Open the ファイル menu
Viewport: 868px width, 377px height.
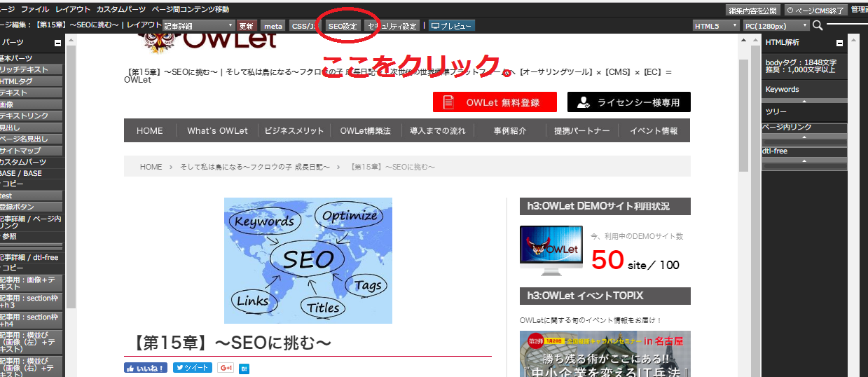pos(35,10)
